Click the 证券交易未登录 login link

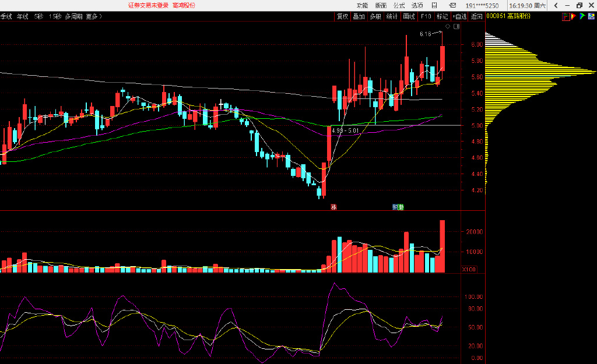click(x=148, y=5)
